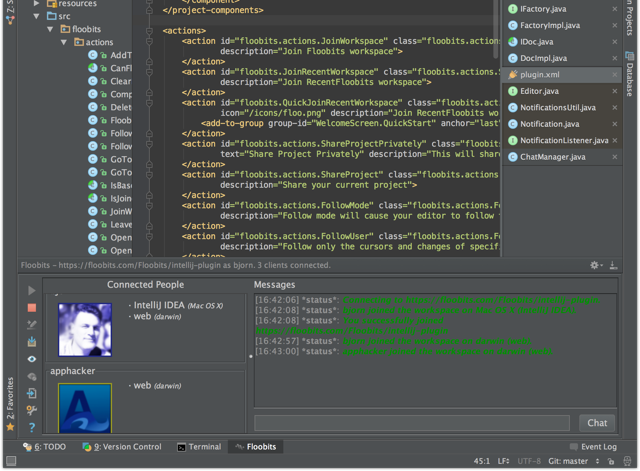Close the DocImpl.java tab
Viewport: 640px width, 471px height.
click(615, 58)
